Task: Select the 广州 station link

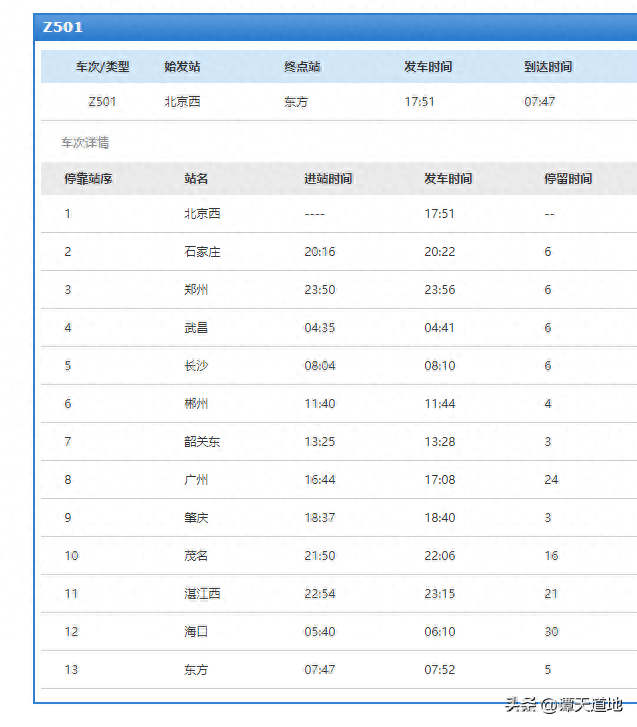Action: pyautogui.click(x=196, y=480)
